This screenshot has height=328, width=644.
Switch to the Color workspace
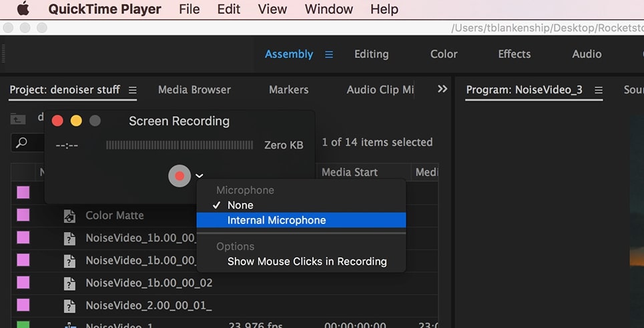(x=444, y=54)
